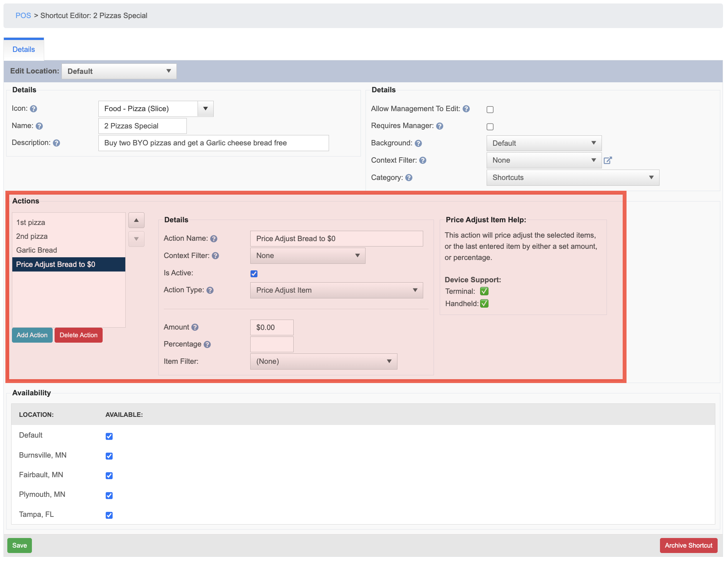Image resolution: width=728 pixels, height=563 pixels.
Task: Open the top-right Context Filter dropdown
Action: click(544, 160)
